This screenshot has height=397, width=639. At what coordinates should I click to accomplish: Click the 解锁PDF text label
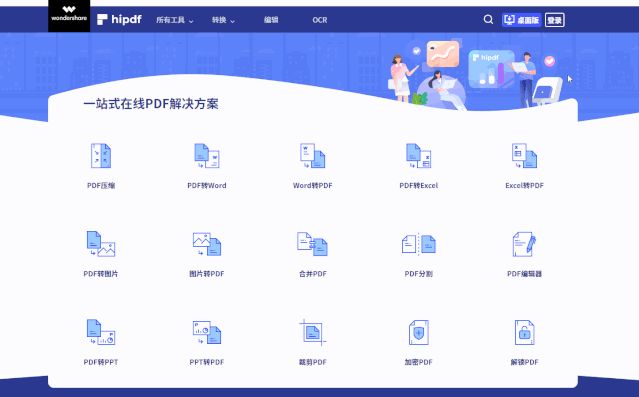click(x=524, y=362)
